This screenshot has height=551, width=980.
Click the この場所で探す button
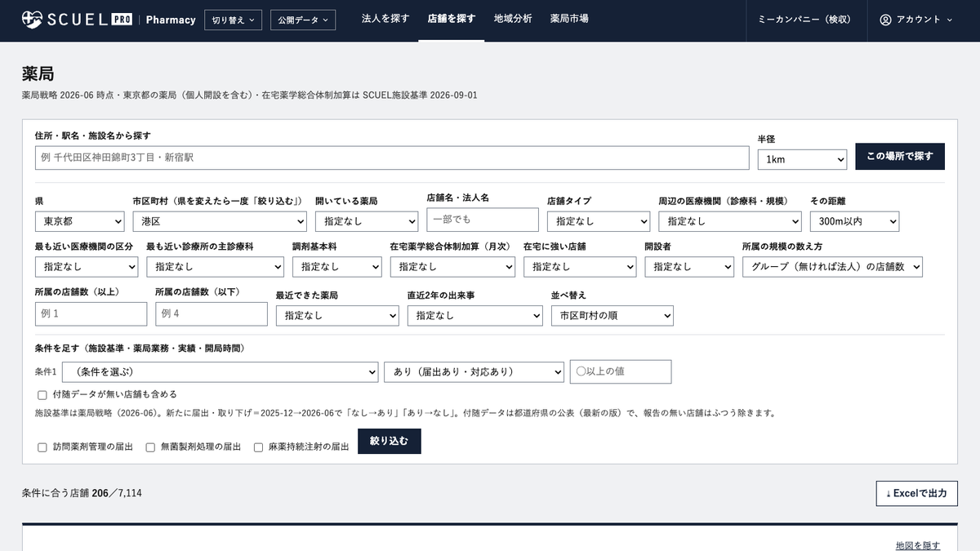(x=900, y=156)
